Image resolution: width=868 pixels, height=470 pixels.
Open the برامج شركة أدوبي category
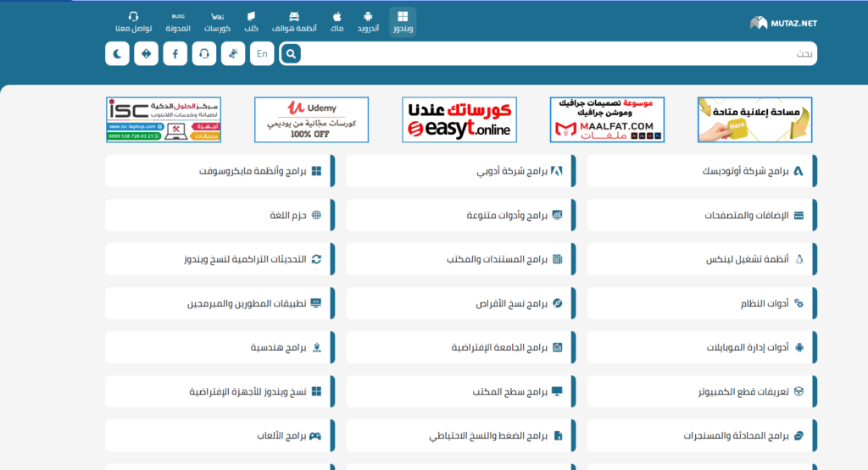462,171
